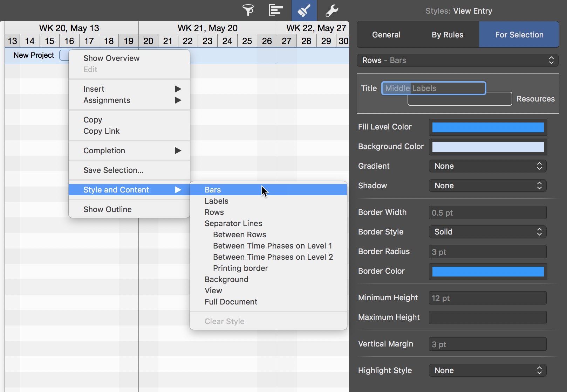Open the Gradient dropdown
This screenshot has width=567, height=392.
487,166
